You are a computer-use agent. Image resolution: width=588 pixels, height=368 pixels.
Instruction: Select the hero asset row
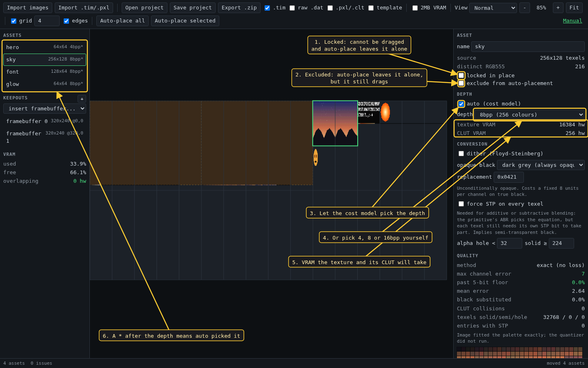tap(45, 47)
